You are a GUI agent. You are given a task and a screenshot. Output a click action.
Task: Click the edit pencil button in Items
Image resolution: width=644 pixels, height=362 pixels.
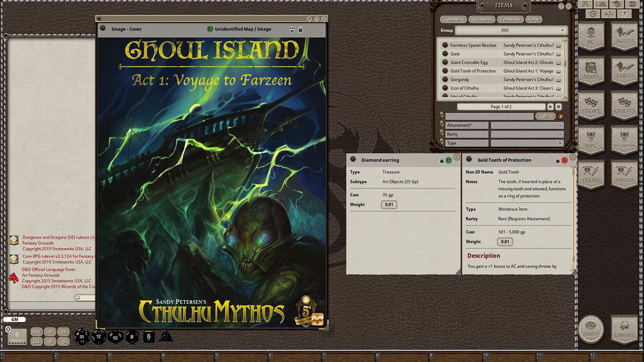click(560, 116)
